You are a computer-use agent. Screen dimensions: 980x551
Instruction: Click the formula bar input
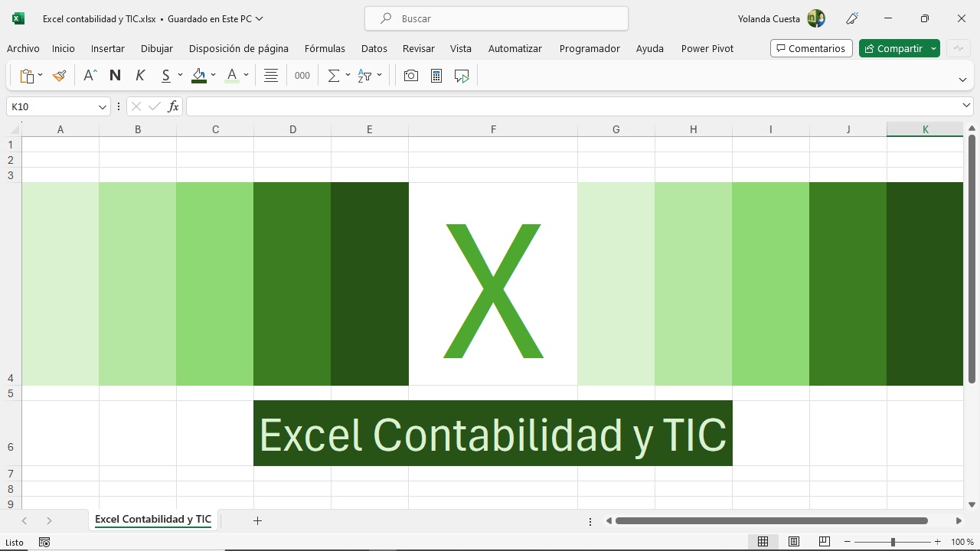[573, 106]
